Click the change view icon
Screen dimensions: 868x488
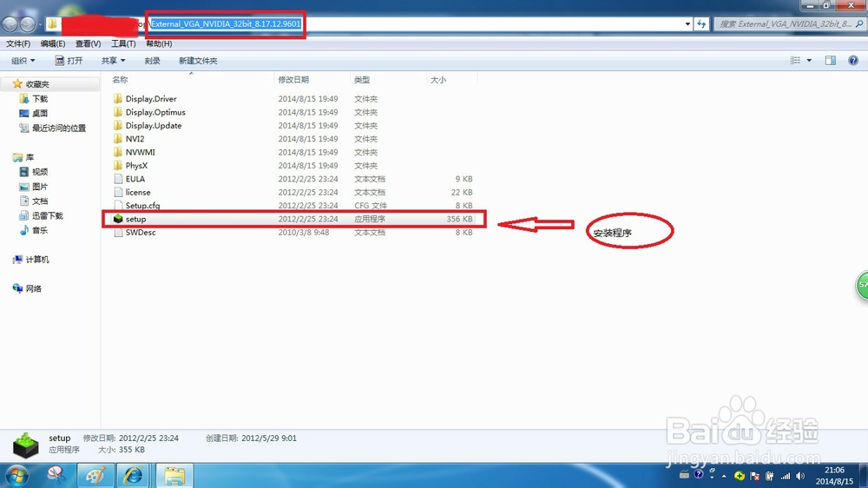tap(795, 61)
